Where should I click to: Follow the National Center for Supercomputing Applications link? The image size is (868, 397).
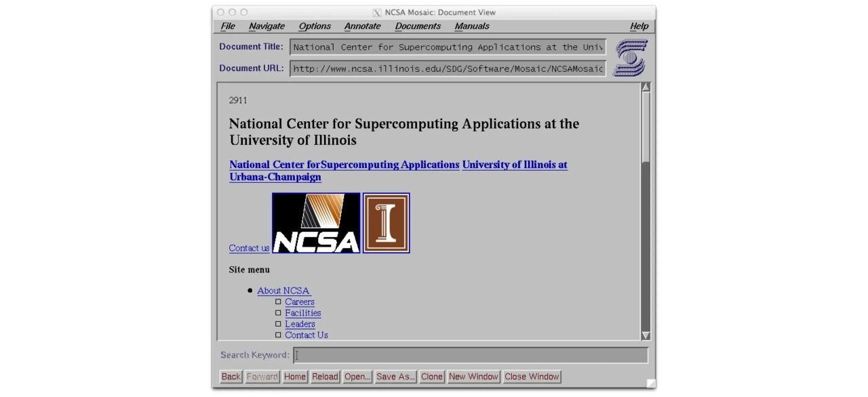click(x=344, y=165)
